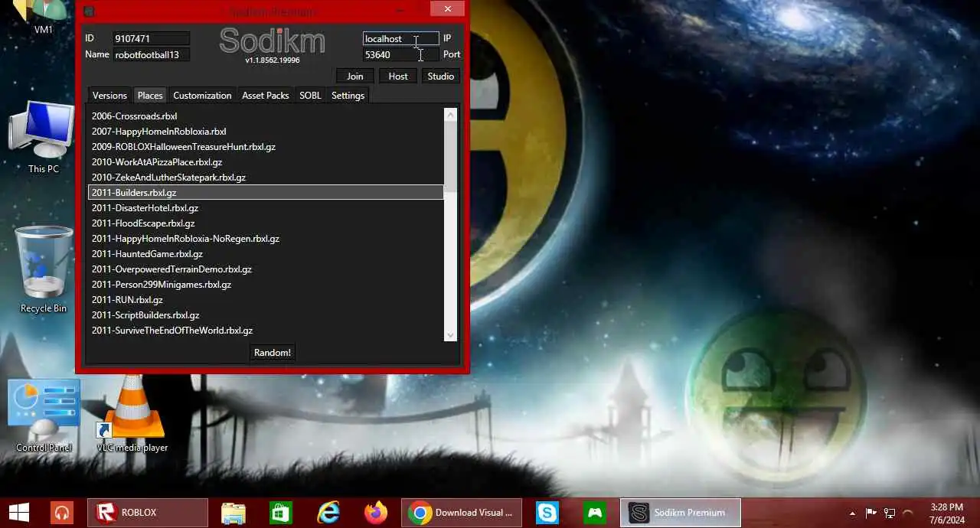
Task: Click the places list scroll-up arrow
Action: tap(450, 115)
